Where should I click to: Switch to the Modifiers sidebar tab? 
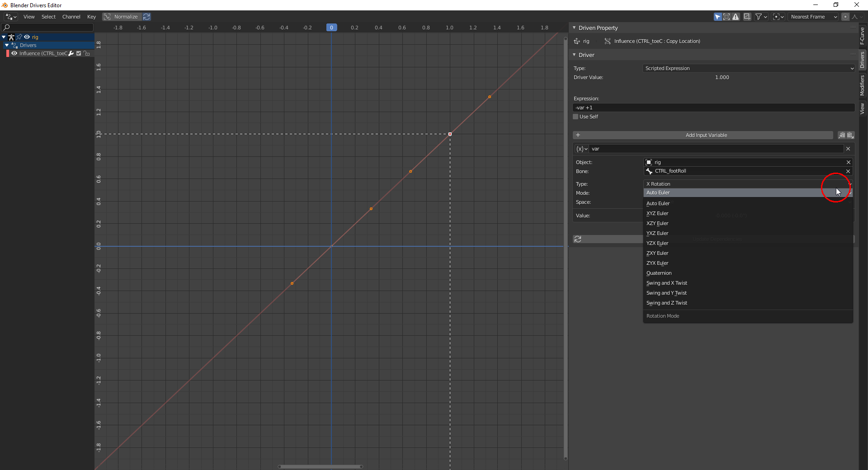(863, 85)
